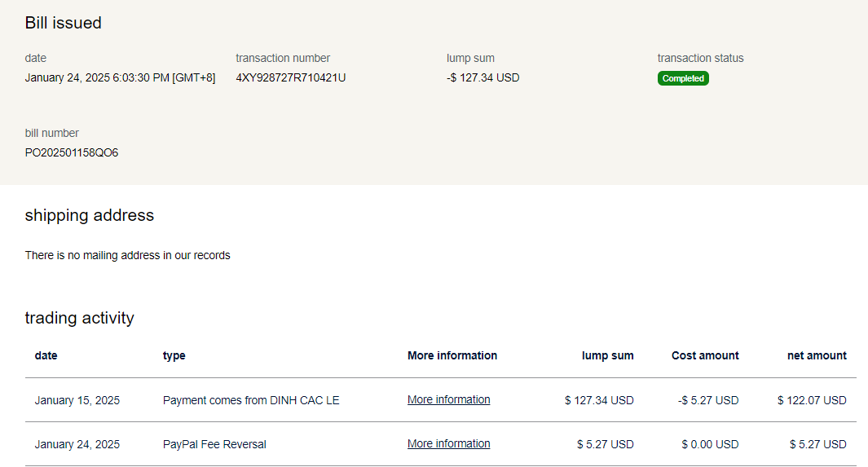This screenshot has width=868, height=467.
Task: Select the PayPal Fee Reversal entry
Action: pyautogui.click(x=214, y=444)
